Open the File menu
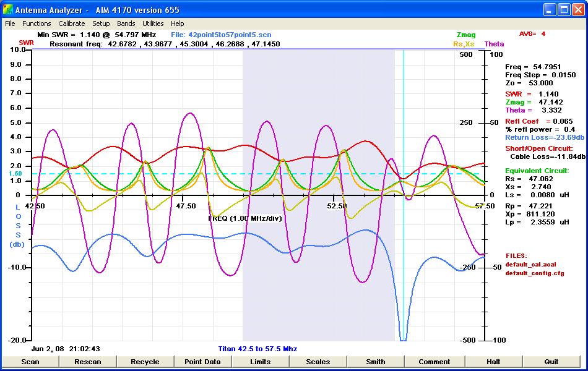Viewport: 588px width, 371px height. pos(10,23)
